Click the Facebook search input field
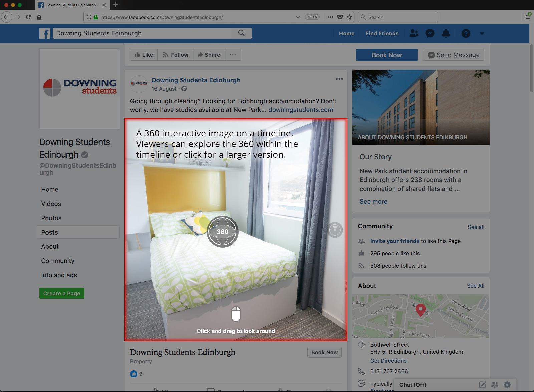This screenshot has width=534, height=392. click(x=142, y=33)
